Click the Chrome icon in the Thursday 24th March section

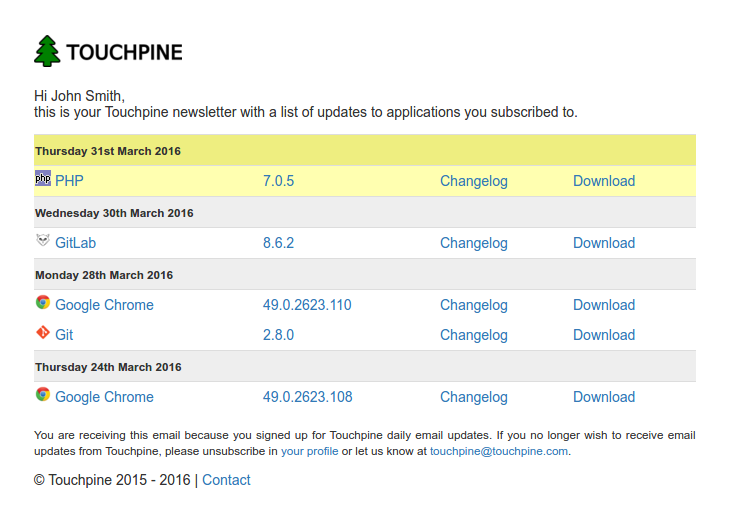point(43,395)
